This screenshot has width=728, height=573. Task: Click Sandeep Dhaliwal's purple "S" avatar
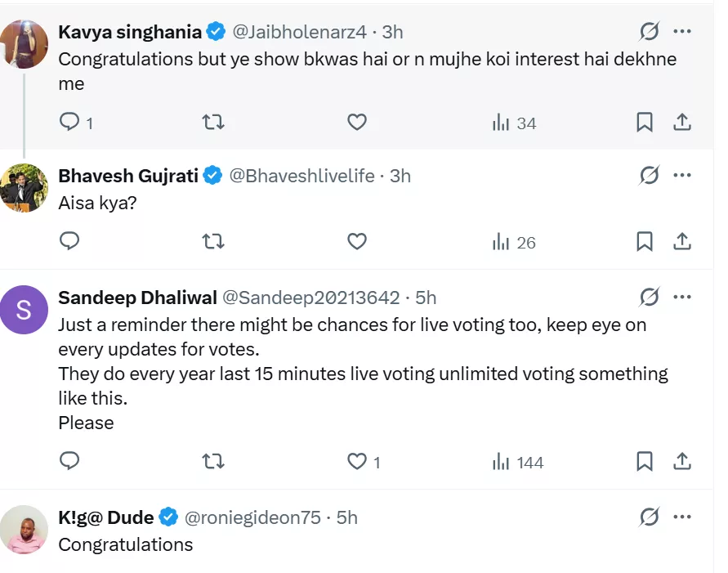24,310
